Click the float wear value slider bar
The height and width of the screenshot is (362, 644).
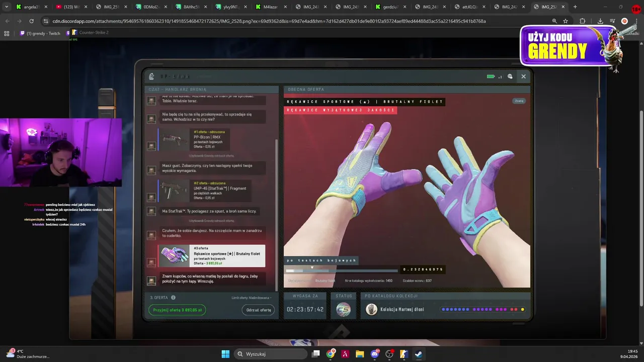click(342, 270)
